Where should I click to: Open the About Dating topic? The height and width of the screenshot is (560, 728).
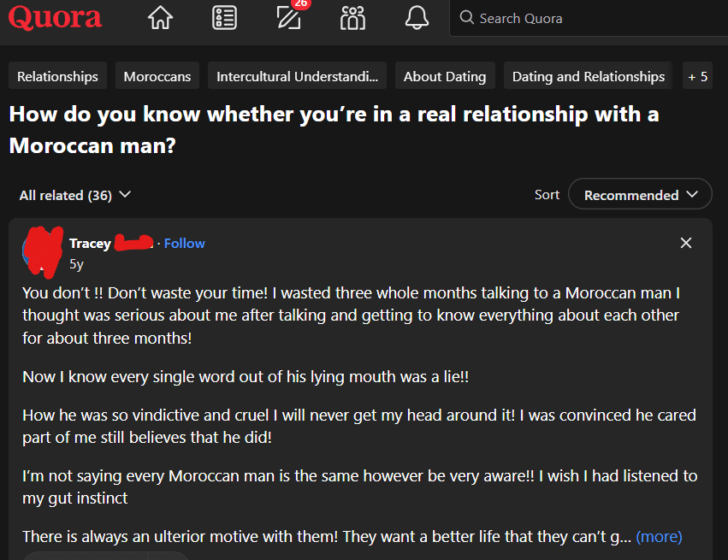coord(445,75)
